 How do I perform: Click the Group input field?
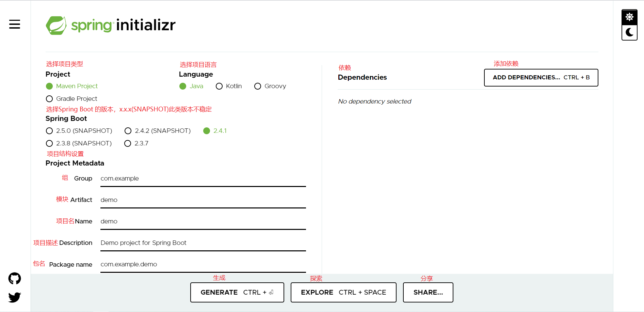(203, 179)
